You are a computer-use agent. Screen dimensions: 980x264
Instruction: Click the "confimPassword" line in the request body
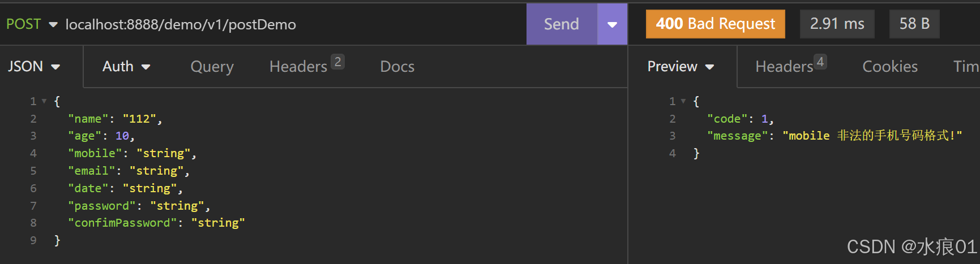point(157,223)
